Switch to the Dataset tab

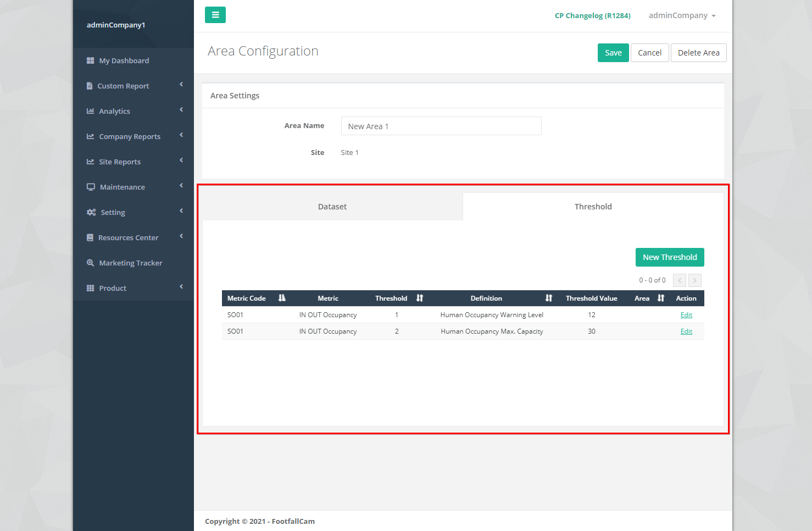[x=332, y=207]
